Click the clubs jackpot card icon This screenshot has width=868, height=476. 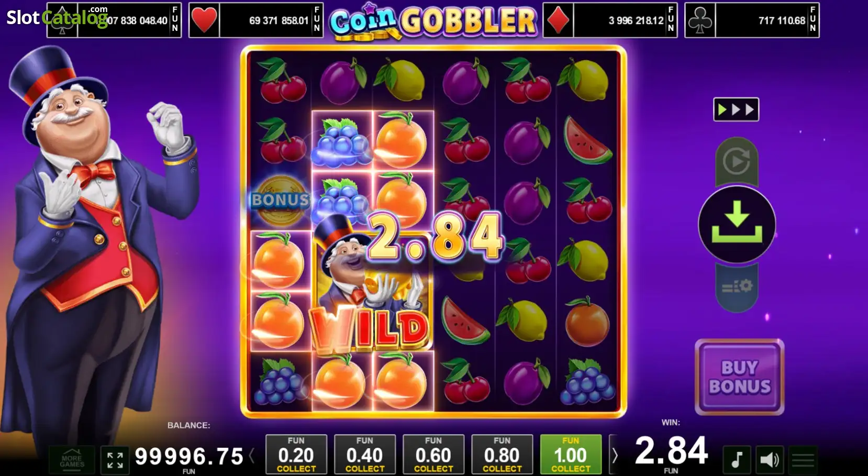(x=700, y=20)
